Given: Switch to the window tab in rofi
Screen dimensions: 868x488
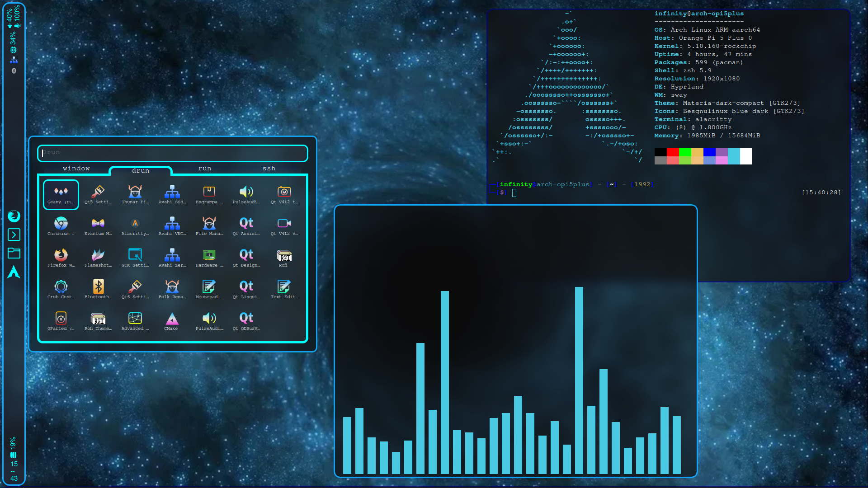Looking at the screenshot, I should coord(76,168).
